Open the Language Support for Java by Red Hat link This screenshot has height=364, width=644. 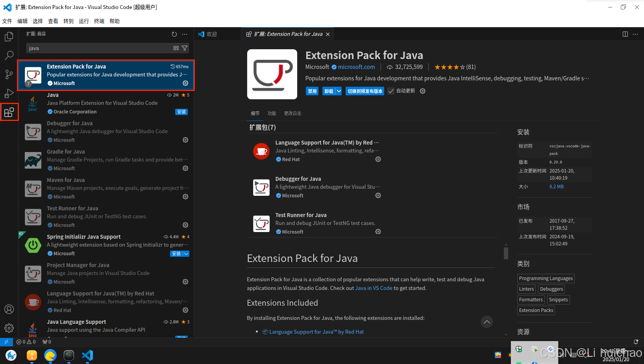click(316, 332)
